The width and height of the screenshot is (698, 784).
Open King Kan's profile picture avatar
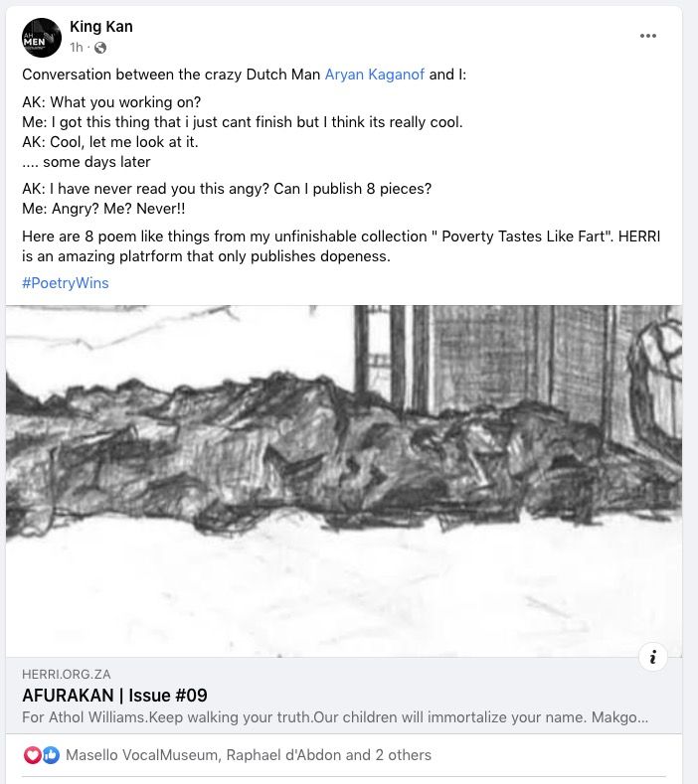[42, 38]
